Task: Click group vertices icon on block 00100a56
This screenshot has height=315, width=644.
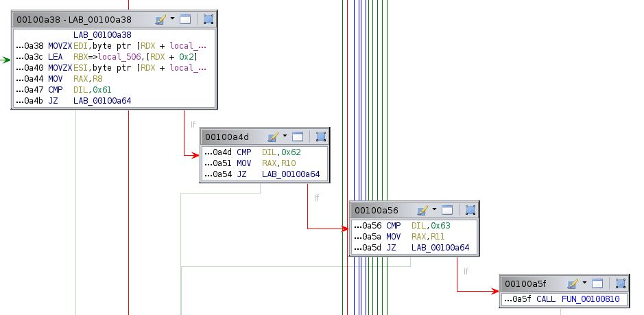Action: (x=470, y=210)
